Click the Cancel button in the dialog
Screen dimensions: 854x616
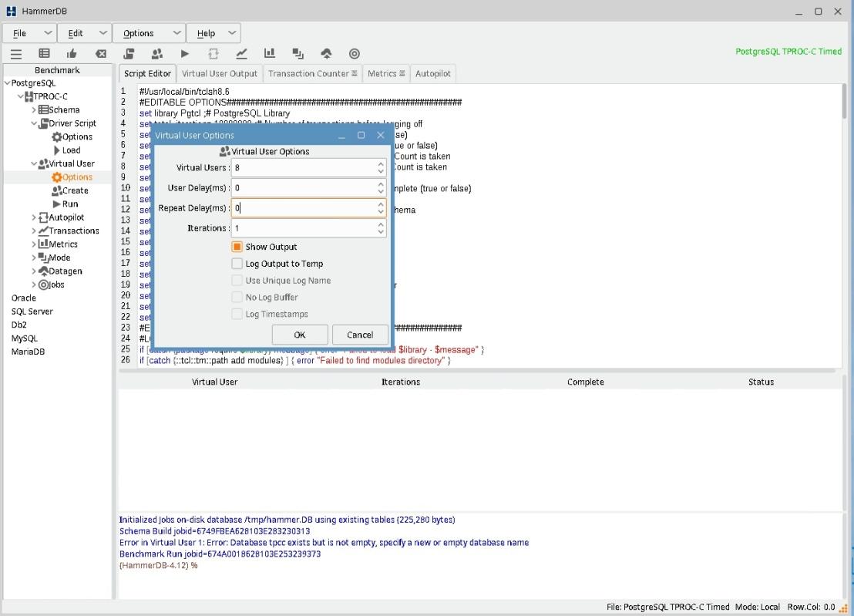pyautogui.click(x=360, y=335)
